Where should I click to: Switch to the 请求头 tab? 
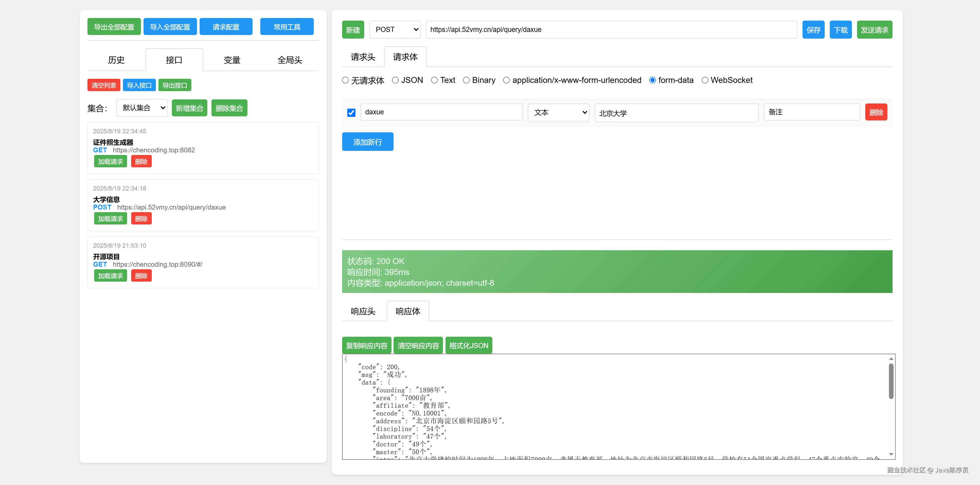coord(363,57)
